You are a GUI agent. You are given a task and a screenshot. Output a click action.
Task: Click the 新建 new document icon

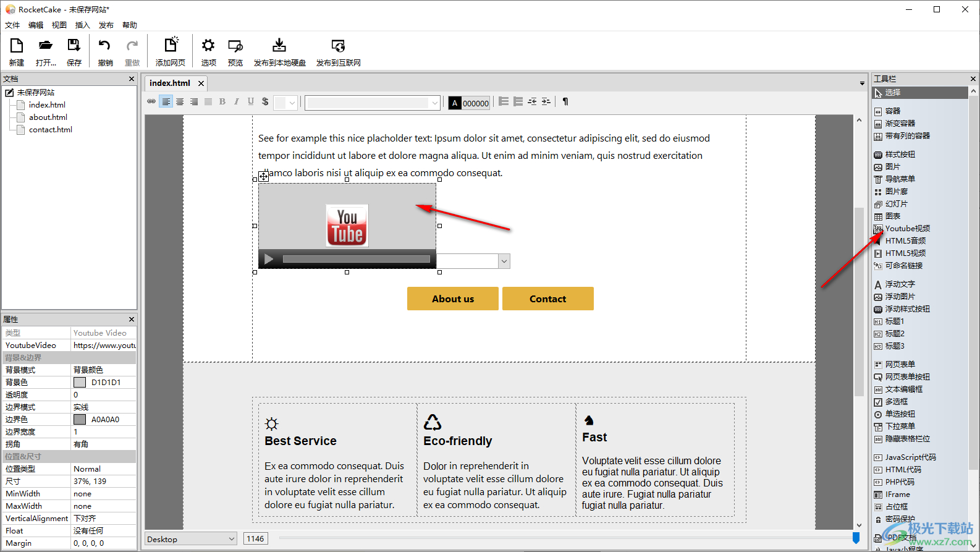[x=16, y=46]
